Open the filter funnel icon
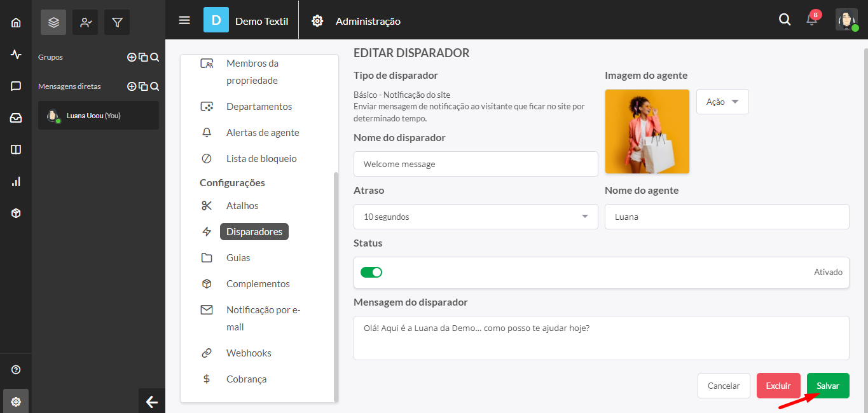The height and width of the screenshot is (413, 868). pos(117,22)
